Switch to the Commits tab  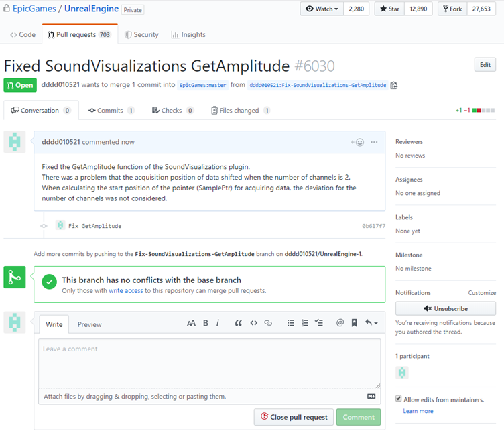point(111,111)
